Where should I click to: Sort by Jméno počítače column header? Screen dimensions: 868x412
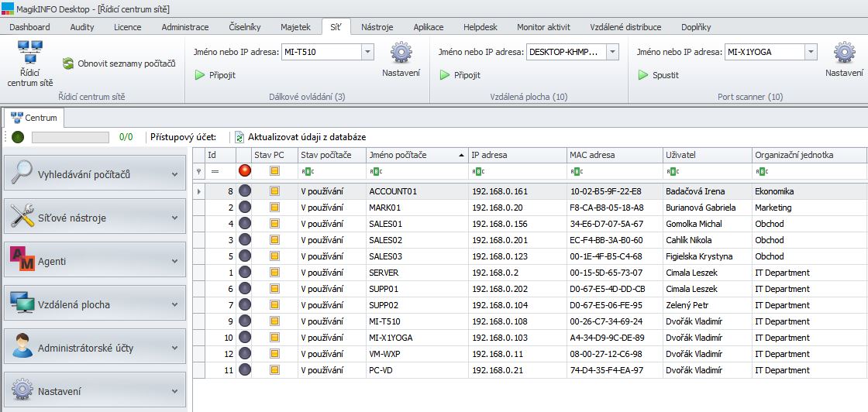tap(417, 156)
